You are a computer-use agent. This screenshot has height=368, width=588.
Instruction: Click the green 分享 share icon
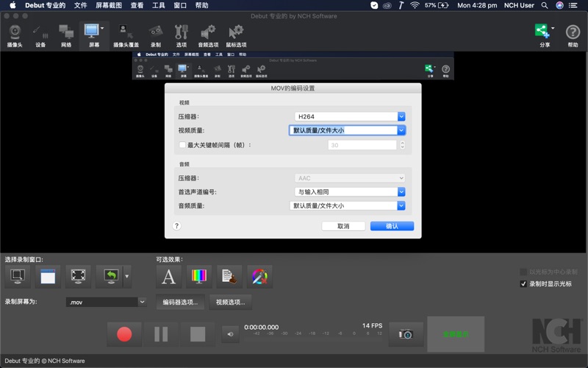(542, 34)
